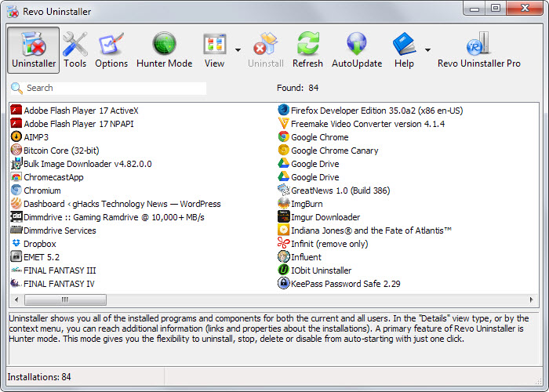Select the Google Chrome Canary icon

click(x=284, y=151)
